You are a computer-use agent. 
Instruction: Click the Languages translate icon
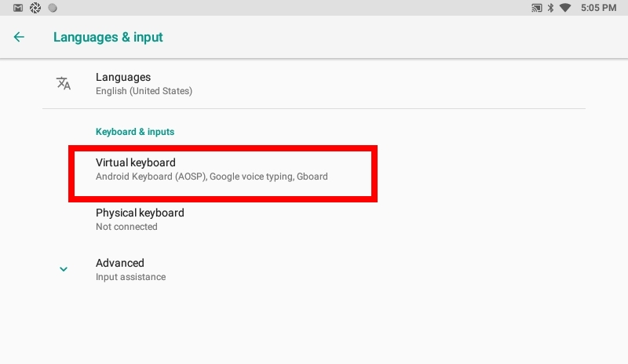64,83
